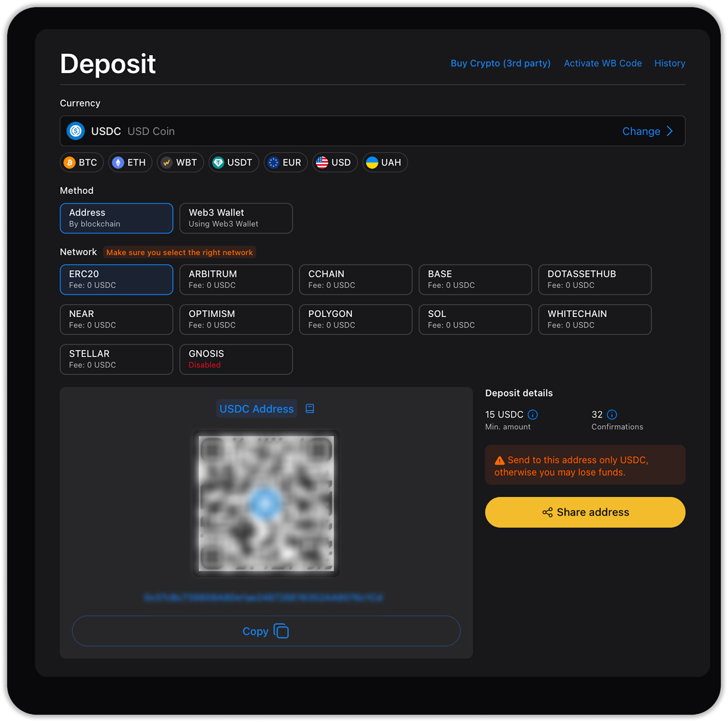The height and width of the screenshot is (722, 728).
Task: Open the History page
Action: [x=669, y=63]
